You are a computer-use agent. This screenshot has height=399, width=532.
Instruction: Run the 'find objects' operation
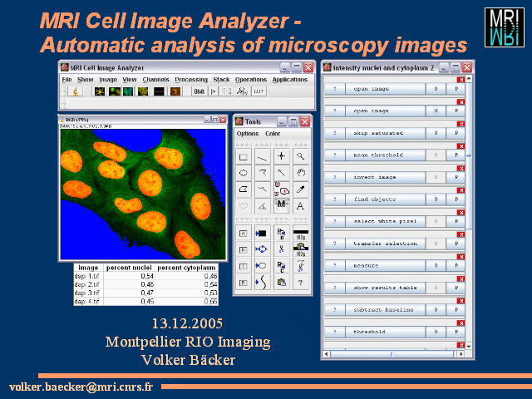click(x=385, y=199)
